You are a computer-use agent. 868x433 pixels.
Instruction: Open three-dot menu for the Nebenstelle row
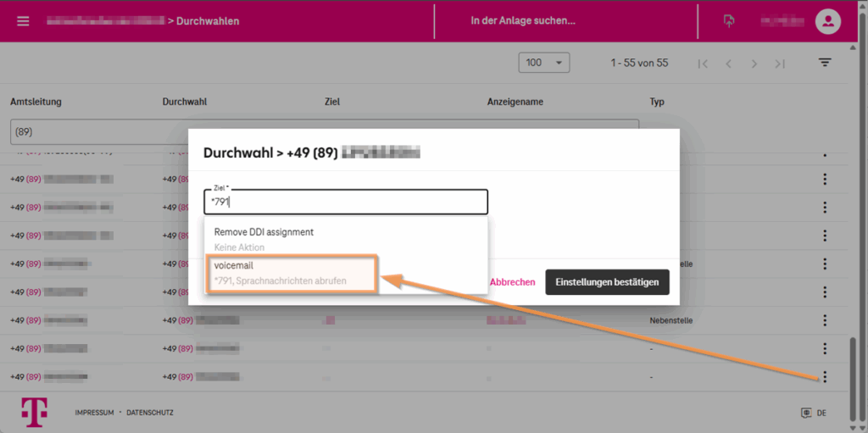click(825, 320)
